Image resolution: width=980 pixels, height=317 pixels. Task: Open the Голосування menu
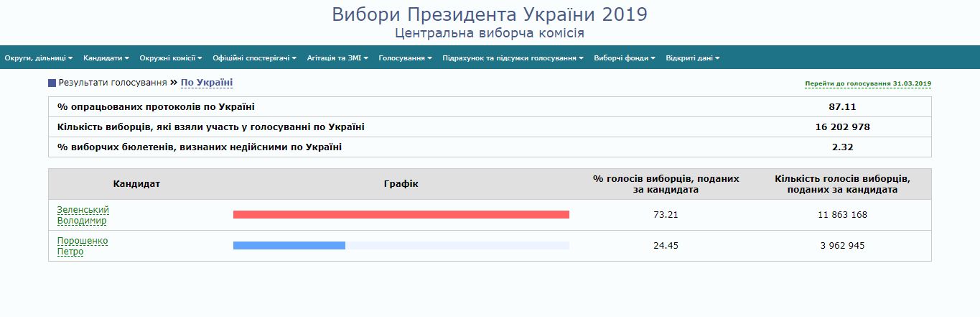click(x=405, y=58)
